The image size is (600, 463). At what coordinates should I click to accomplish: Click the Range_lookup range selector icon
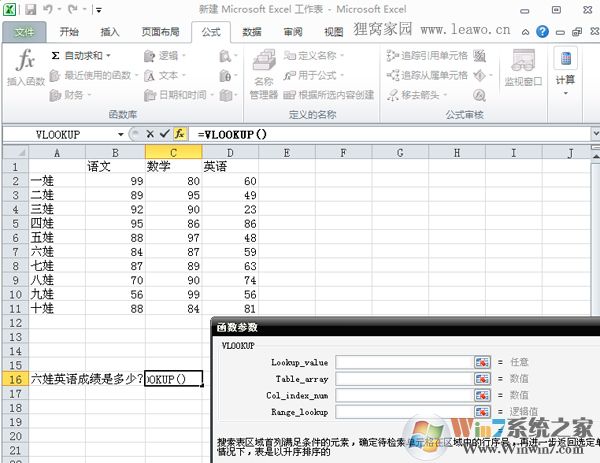click(482, 413)
